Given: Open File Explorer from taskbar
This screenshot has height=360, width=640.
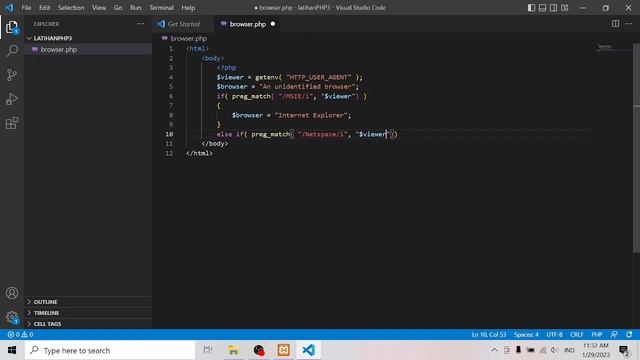Looking at the screenshot, I should pos(233,350).
